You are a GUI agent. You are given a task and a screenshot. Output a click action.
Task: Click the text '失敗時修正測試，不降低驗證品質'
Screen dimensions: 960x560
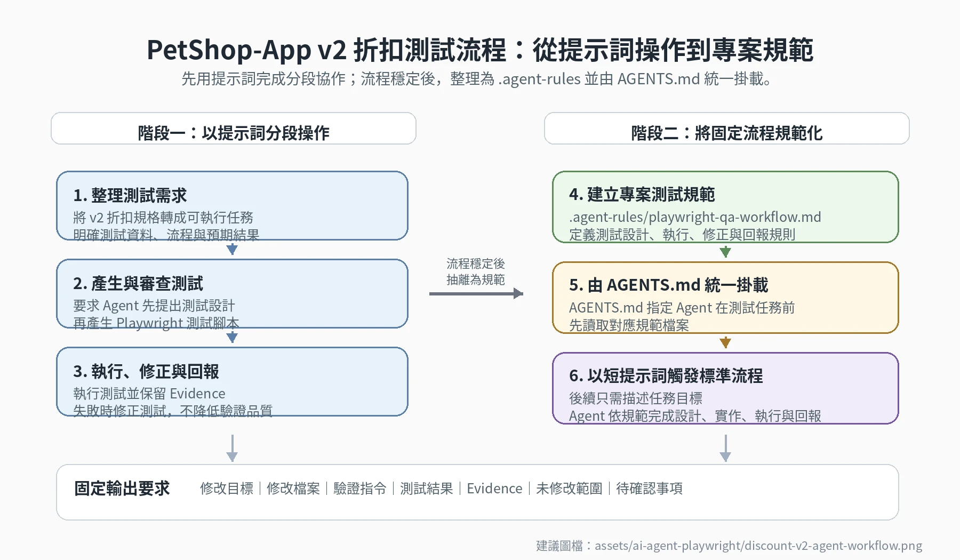(x=173, y=411)
